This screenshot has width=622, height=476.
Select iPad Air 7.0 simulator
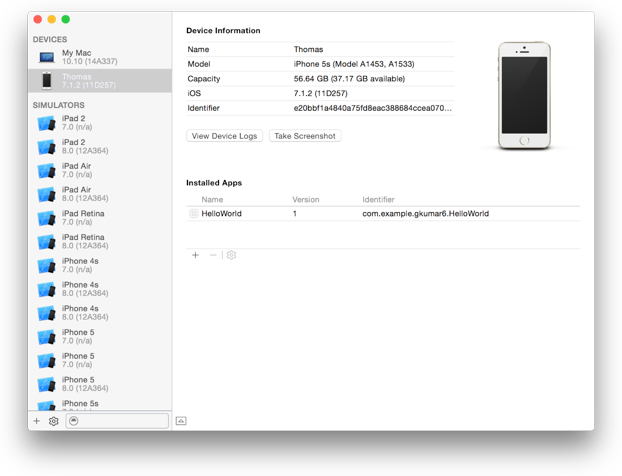click(x=100, y=170)
